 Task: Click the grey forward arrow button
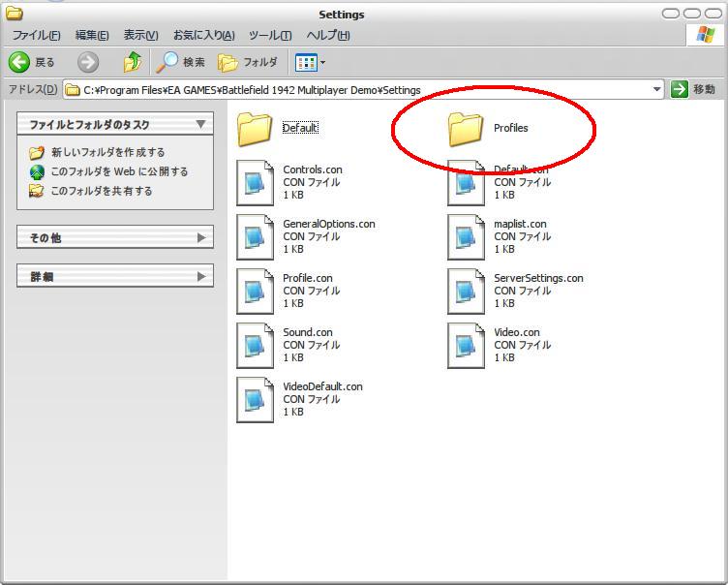coord(88,62)
